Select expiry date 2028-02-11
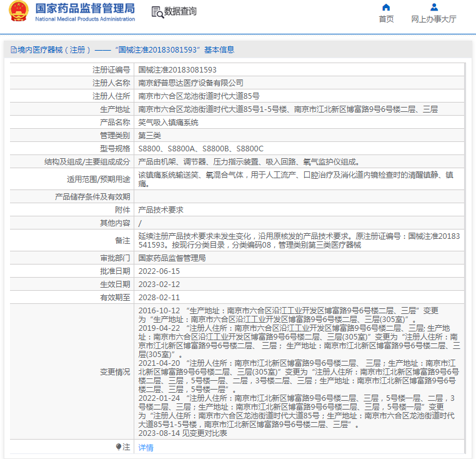Screen dimensions: 476x459 (159, 297)
